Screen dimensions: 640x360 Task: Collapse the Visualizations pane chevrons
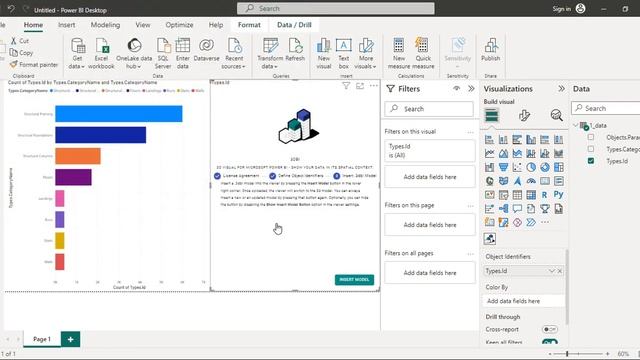pos(561,89)
